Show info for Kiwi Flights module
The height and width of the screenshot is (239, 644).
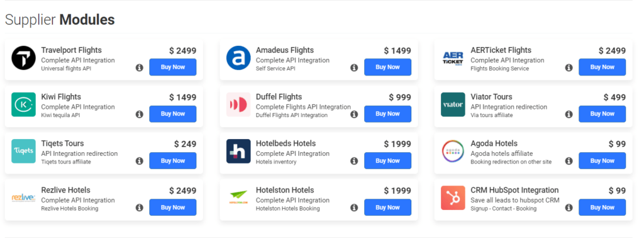(x=139, y=114)
